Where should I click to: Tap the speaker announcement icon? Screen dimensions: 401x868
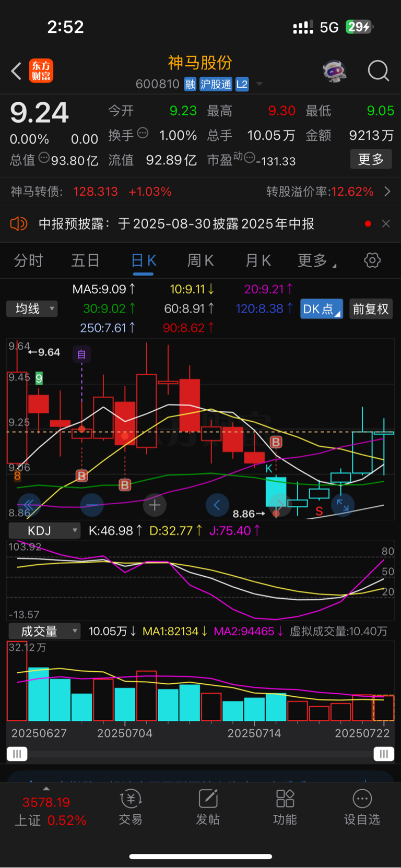tap(19, 224)
